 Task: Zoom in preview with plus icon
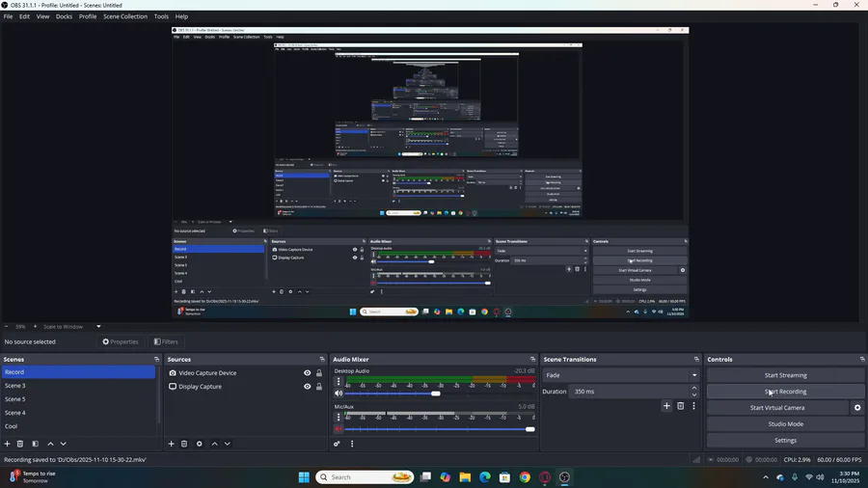click(x=35, y=326)
